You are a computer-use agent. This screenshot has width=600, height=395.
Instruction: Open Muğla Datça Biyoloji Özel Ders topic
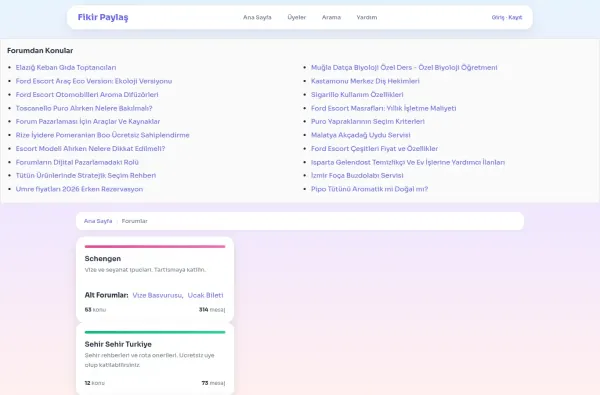pyautogui.click(x=404, y=67)
